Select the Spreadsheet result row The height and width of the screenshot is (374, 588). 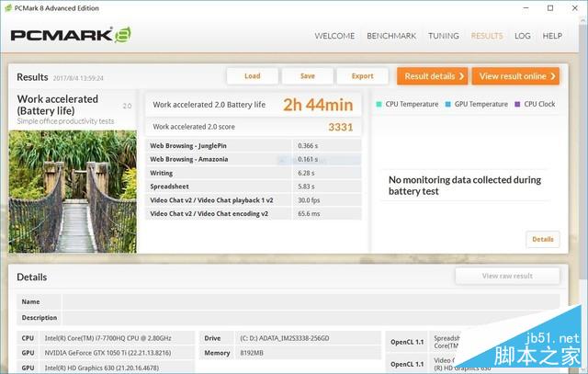pyautogui.click(x=254, y=187)
